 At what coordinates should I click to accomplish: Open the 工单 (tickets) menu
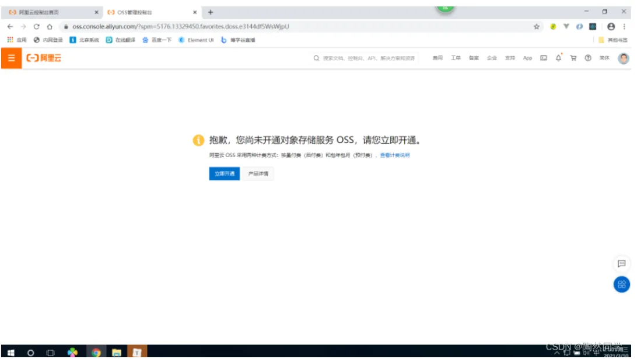click(456, 58)
